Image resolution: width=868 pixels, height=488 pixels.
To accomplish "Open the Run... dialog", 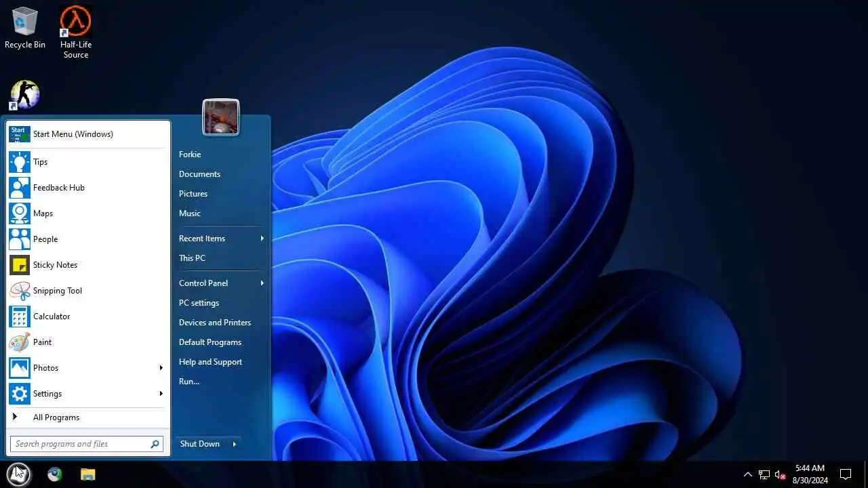I will [189, 382].
